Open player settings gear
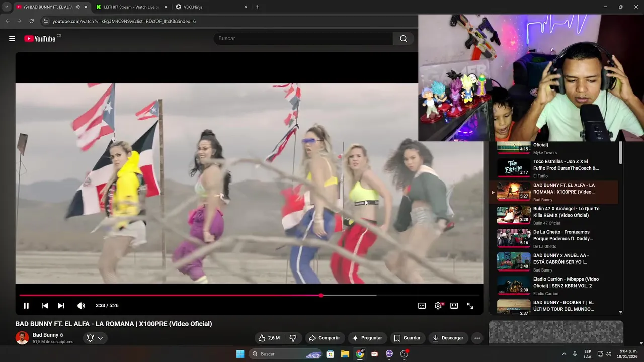 [438, 306]
